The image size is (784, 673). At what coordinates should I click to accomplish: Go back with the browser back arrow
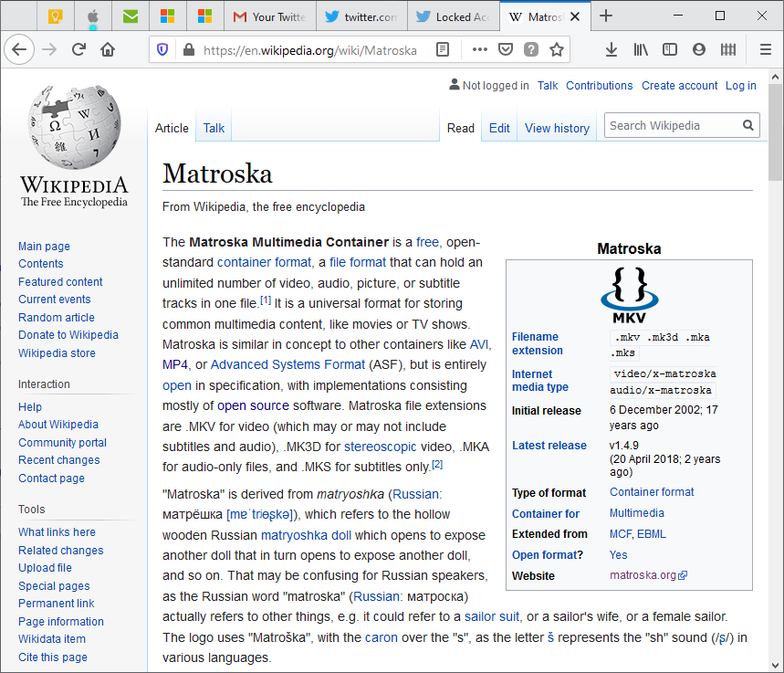pyautogui.click(x=19, y=49)
